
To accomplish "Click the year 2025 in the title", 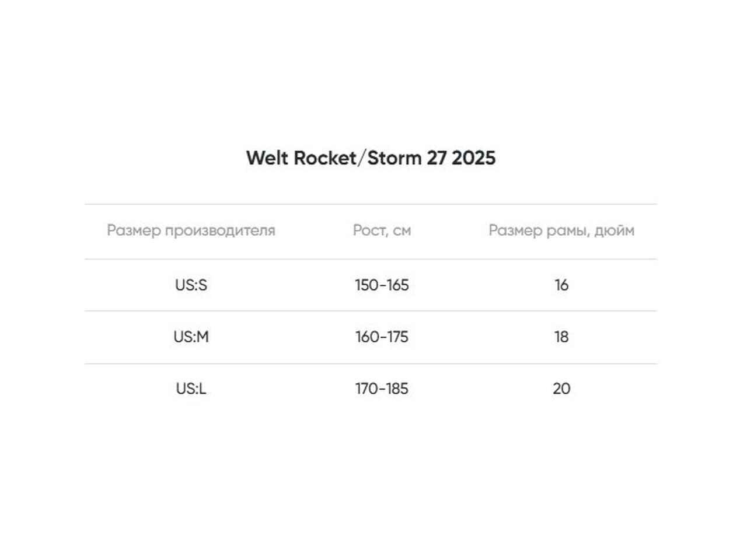I will point(473,158).
